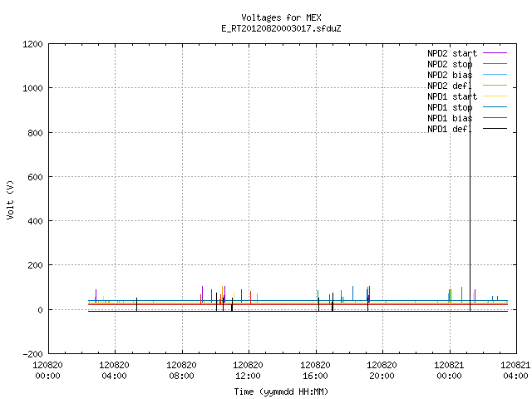Click the tall black spike after 120821 00:00

tap(470, 183)
